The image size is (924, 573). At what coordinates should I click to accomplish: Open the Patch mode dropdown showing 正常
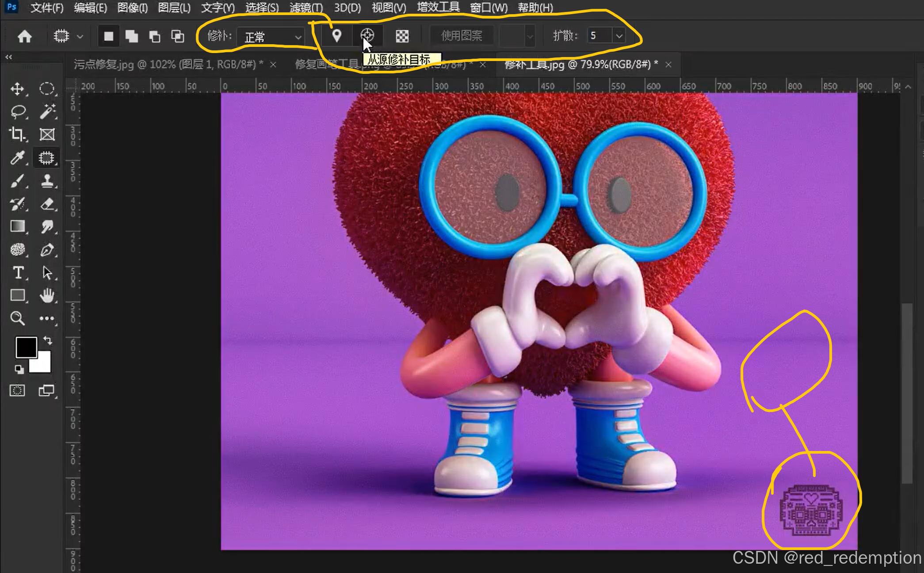[271, 37]
